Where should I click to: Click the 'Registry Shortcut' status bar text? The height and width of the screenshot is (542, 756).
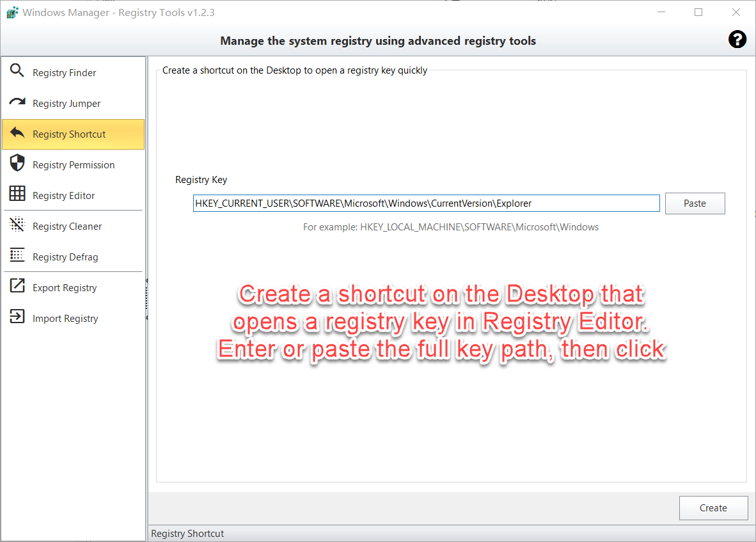[x=187, y=533]
